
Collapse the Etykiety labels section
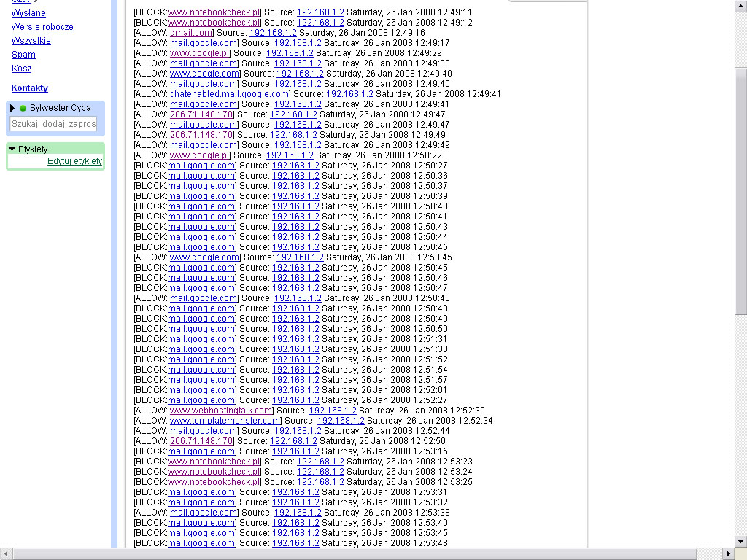pos(12,149)
